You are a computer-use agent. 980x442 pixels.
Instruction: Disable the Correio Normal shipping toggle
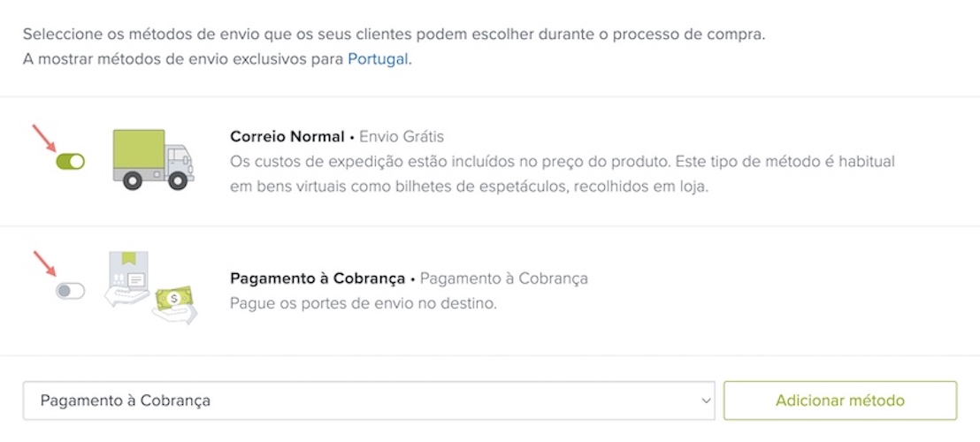coord(70,162)
